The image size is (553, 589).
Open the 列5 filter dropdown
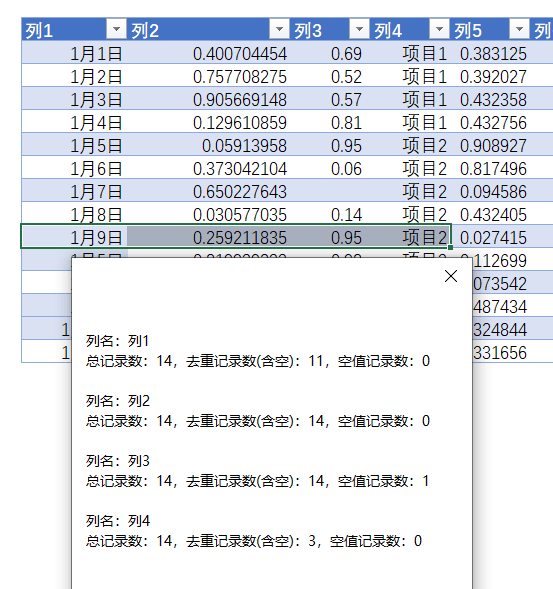(x=519, y=29)
